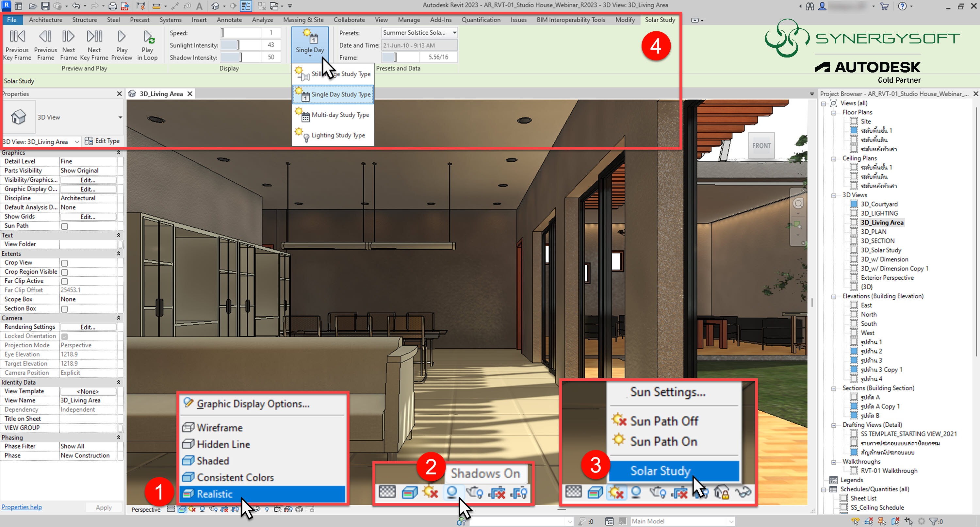This screenshot has width=980, height=527.
Task: Collapse the Floor Plans tree node
Action: 834,113
